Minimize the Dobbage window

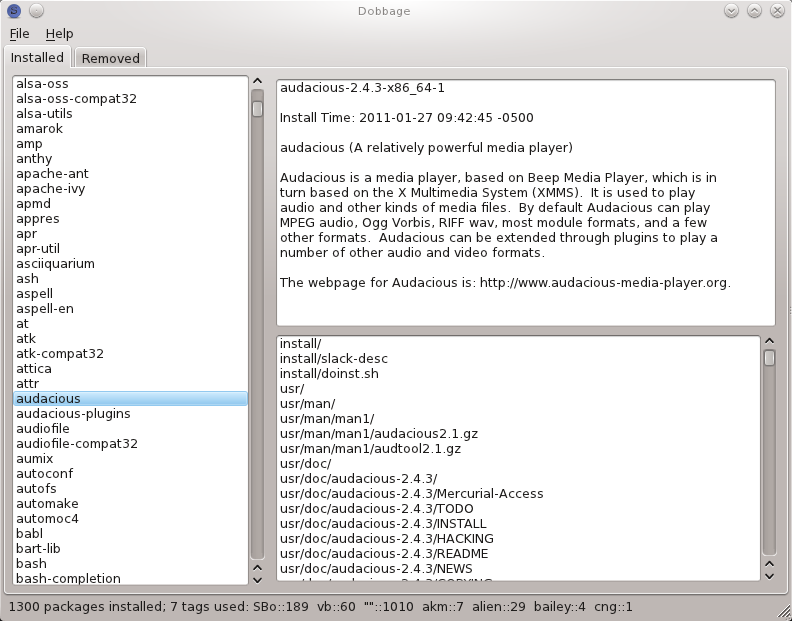[x=731, y=10]
